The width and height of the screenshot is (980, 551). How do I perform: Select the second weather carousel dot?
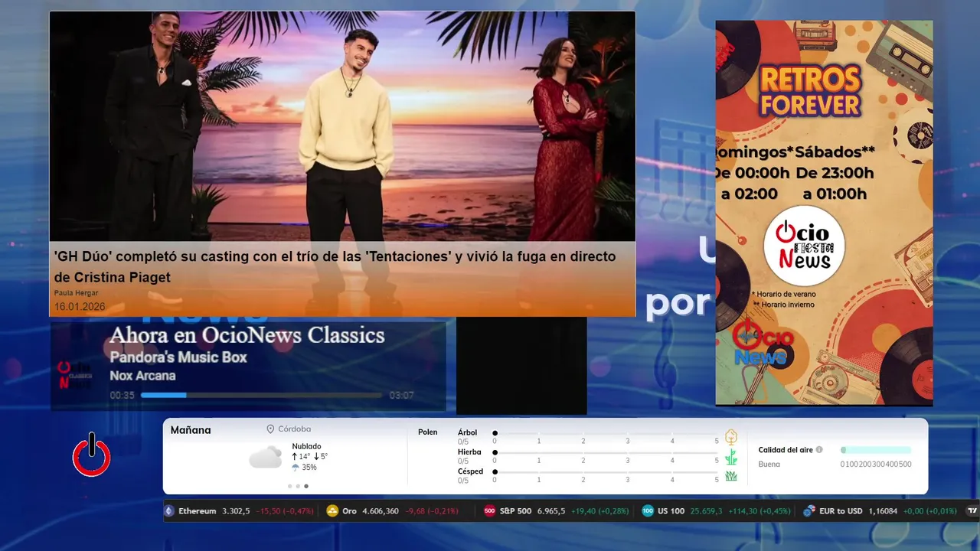coord(298,486)
